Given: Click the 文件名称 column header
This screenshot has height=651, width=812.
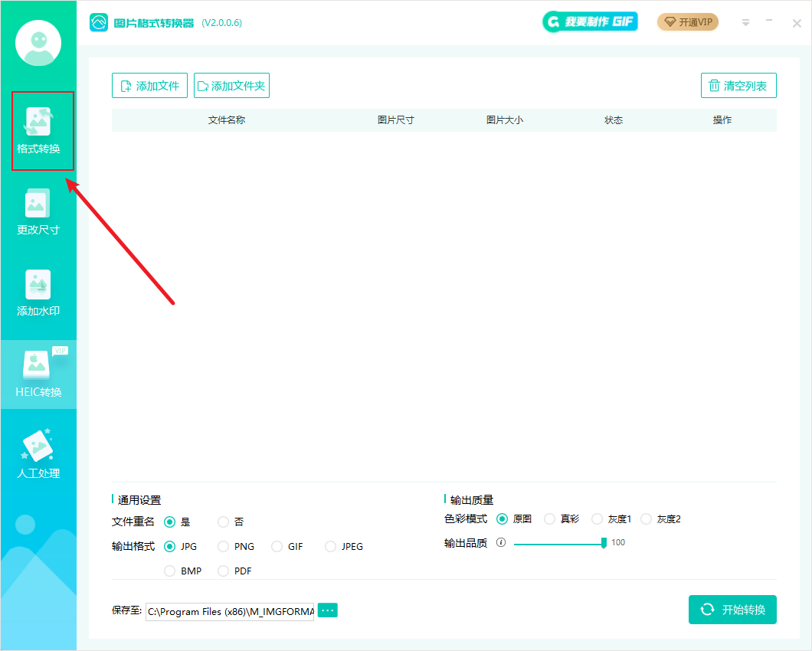Looking at the screenshot, I should pyautogui.click(x=226, y=120).
